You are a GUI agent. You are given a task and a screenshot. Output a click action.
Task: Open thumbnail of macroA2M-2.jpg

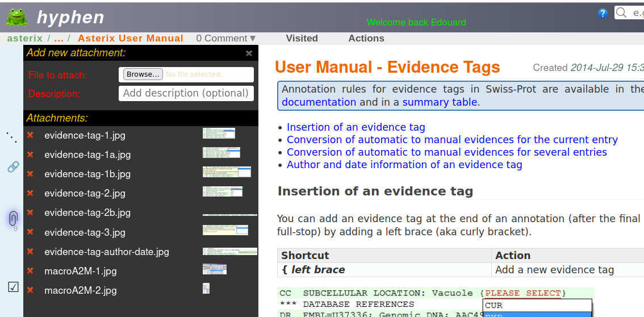tap(206, 288)
